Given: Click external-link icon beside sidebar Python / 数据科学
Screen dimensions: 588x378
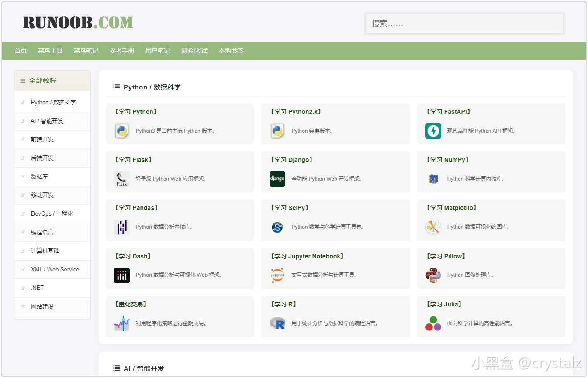Looking at the screenshot, I should [23, 103].
